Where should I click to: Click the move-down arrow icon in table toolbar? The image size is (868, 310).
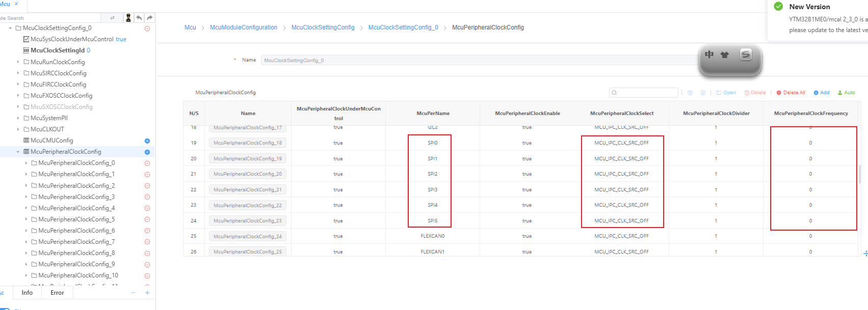click(x=703, y=93)
